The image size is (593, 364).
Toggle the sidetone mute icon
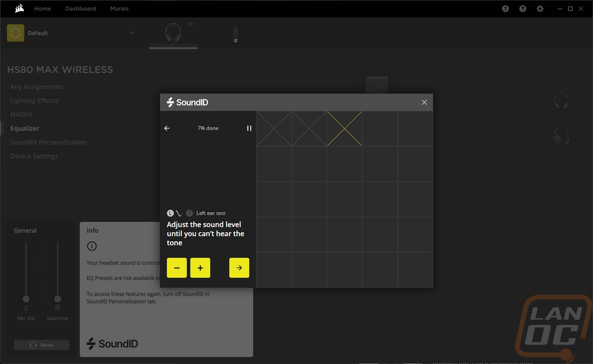58,308
